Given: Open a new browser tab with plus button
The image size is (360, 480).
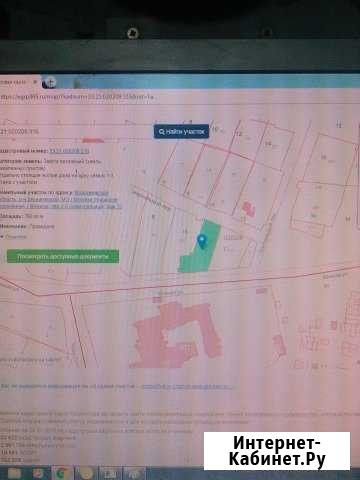Looking at the screenshot, I should [x=51, y=82].
